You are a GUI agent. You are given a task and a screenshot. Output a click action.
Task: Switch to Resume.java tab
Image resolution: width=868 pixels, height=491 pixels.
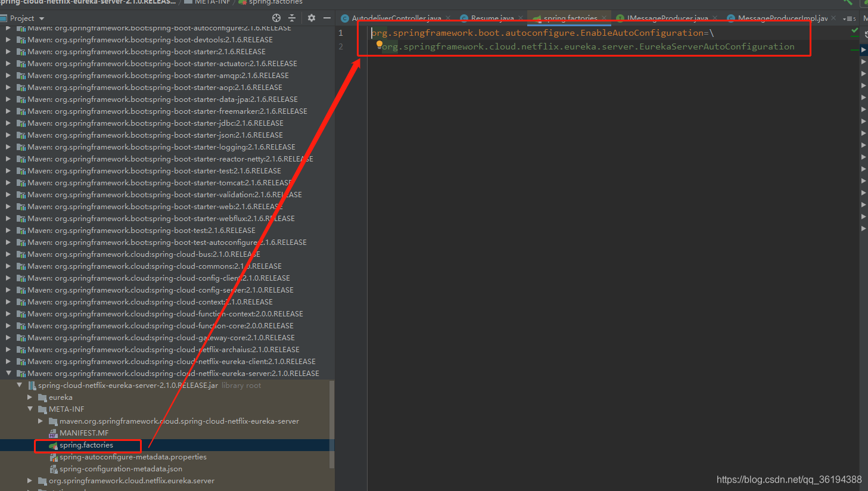pyautogui.click(x=492, y=18)
